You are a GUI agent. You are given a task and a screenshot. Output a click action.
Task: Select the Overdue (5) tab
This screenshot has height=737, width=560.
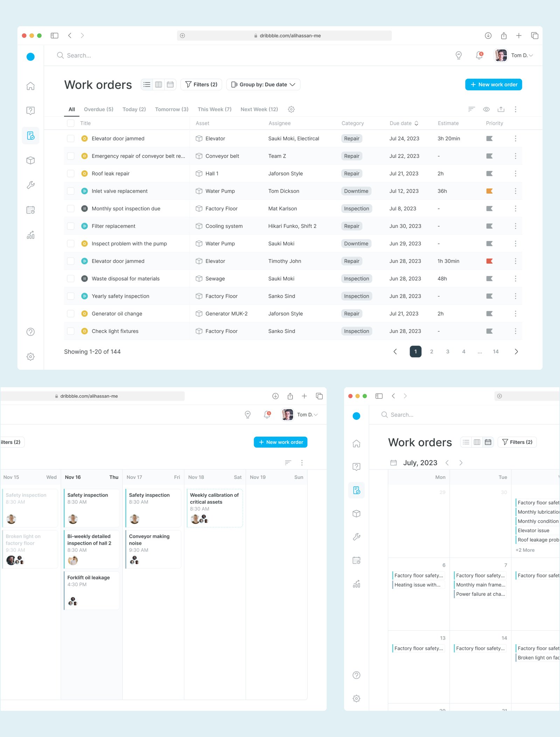[99, 109]
